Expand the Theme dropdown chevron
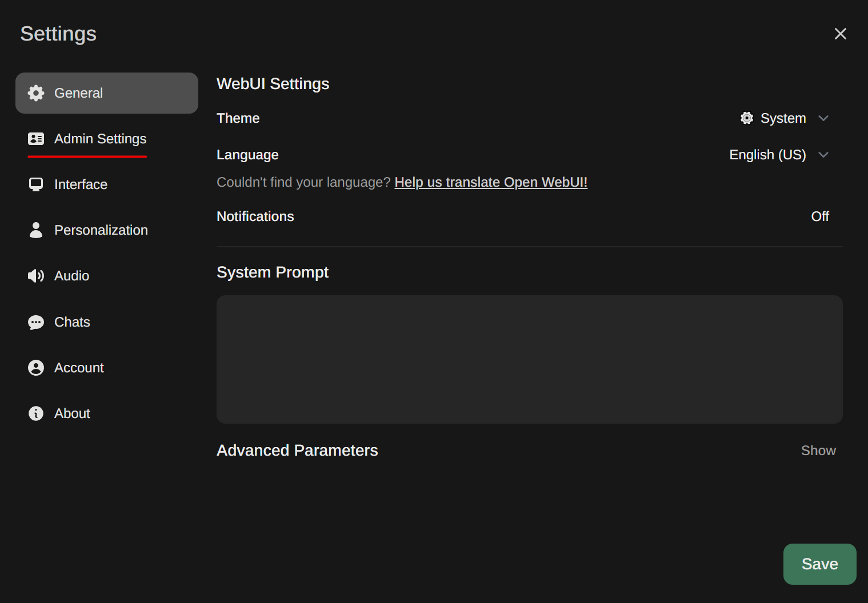The height and width of the screenshot is (603, 868). point(823,118)
